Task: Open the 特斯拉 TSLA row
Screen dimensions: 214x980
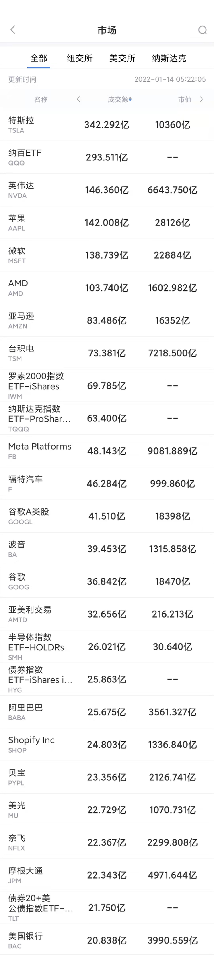Action: click(x=107, y=125)
